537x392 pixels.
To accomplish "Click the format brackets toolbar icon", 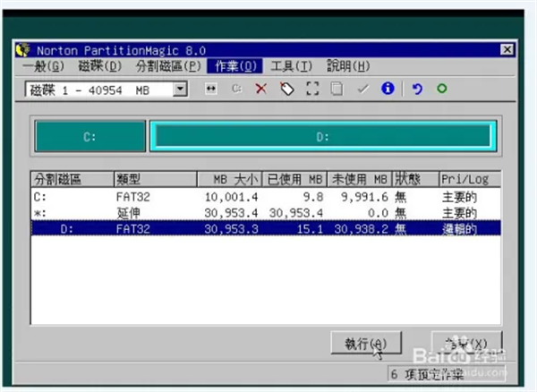I will (312, 89).
